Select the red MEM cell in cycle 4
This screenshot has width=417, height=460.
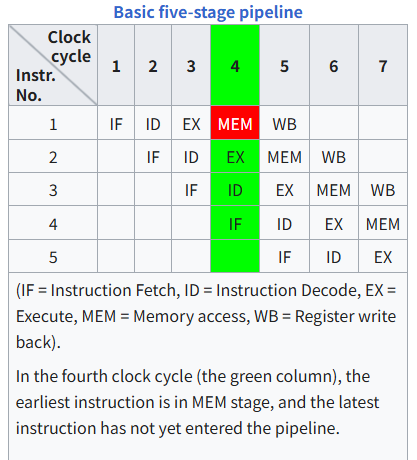(235, 123)
